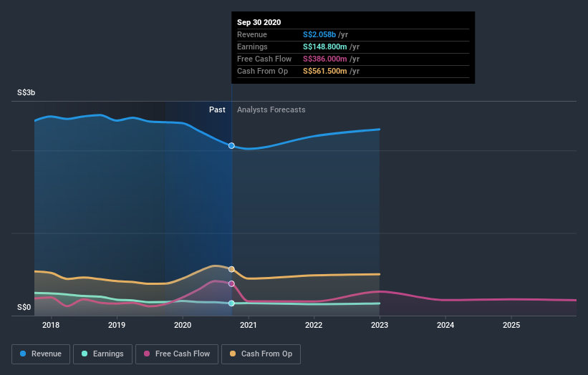Toggle the Cash From Op legend button
The height and width of the screenshot is (375, 588).
pyautogui.click(x=261, y=354)
